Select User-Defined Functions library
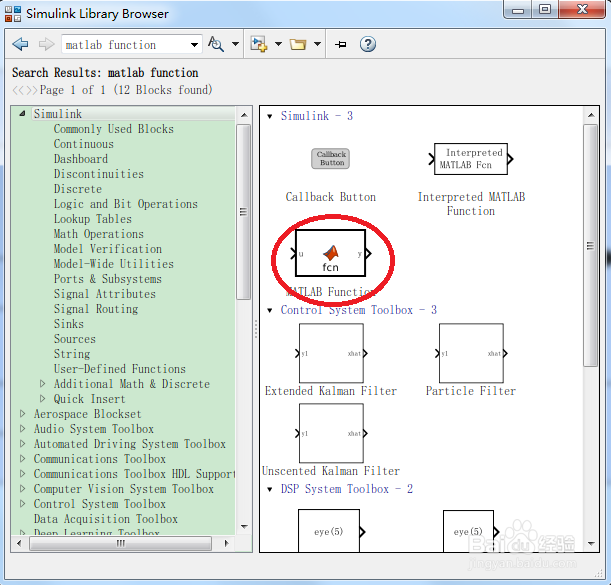 click(x=120, y=369)
